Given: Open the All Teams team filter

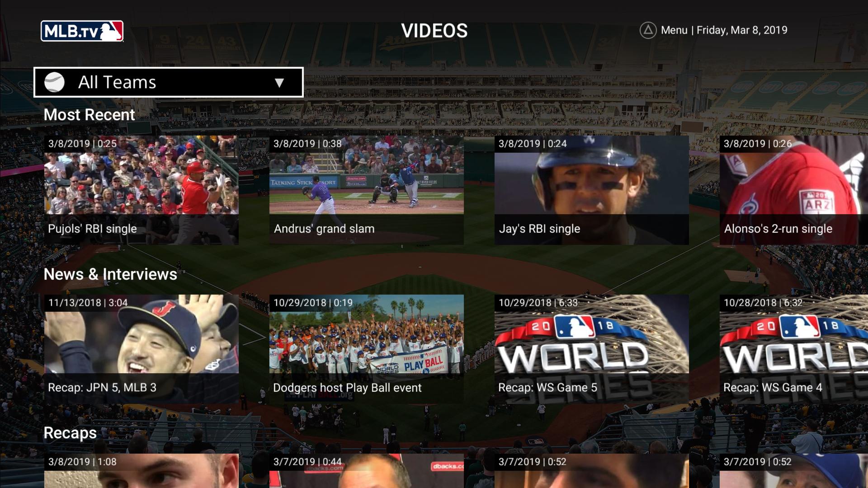Looking at the screenshot, I should pos(169,82).
